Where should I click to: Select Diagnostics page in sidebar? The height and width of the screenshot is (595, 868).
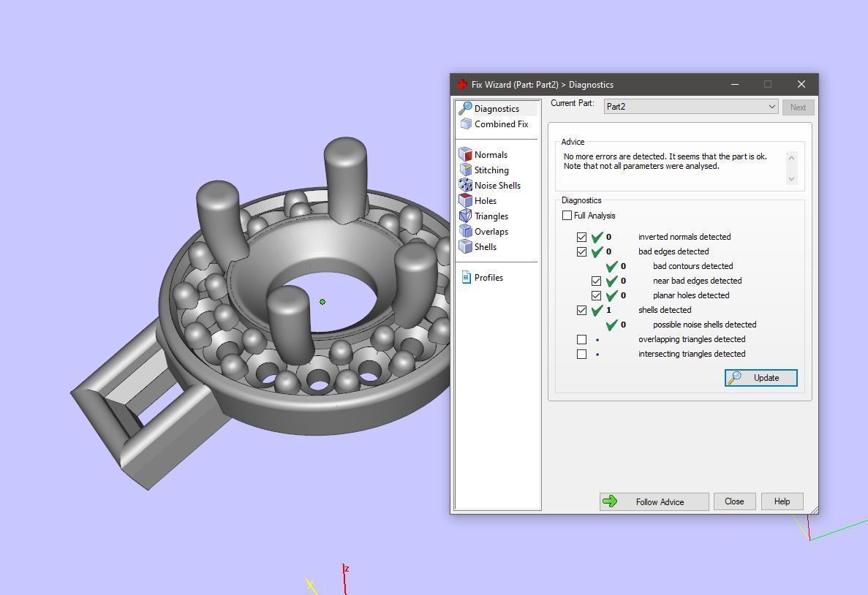[497, 108]
